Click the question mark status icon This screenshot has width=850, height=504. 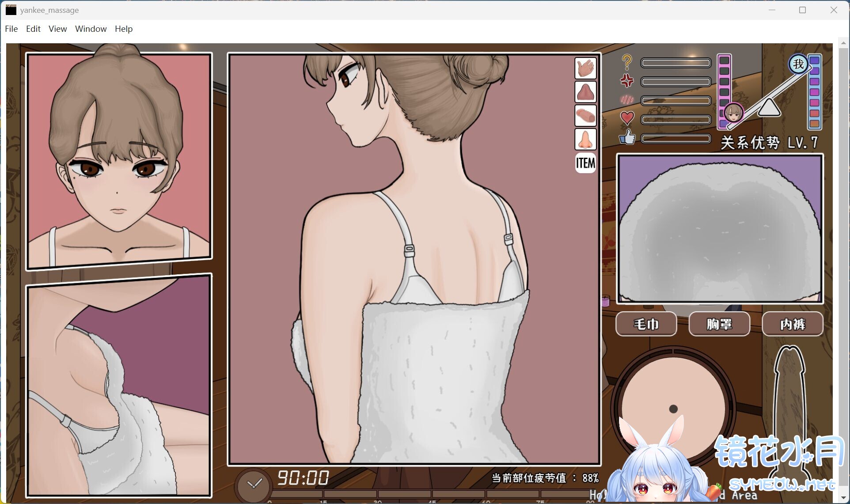(627, 62)
